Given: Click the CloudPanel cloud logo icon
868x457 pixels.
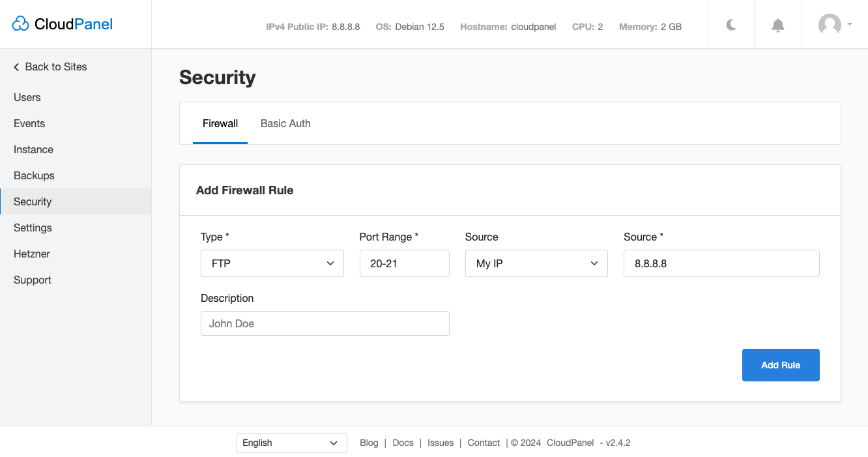Looking at the screenshot, I should 20,23.
